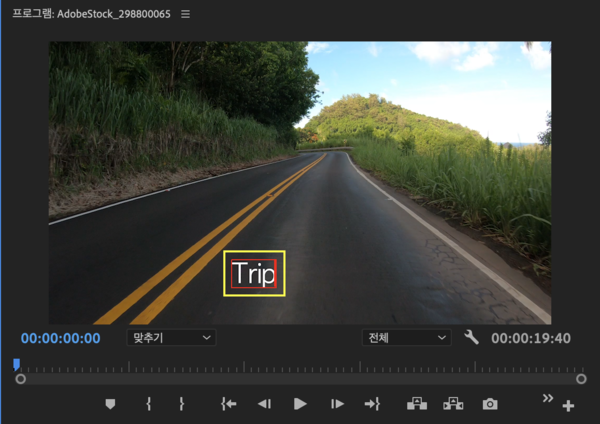Click the road video preview frame

click(300, 183)
